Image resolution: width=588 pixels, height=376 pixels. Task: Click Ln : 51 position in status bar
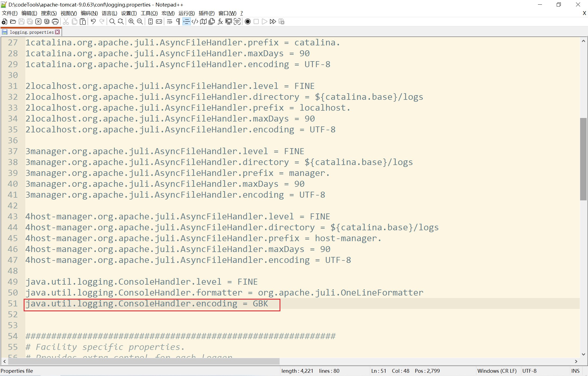click(x=379, y=371)
